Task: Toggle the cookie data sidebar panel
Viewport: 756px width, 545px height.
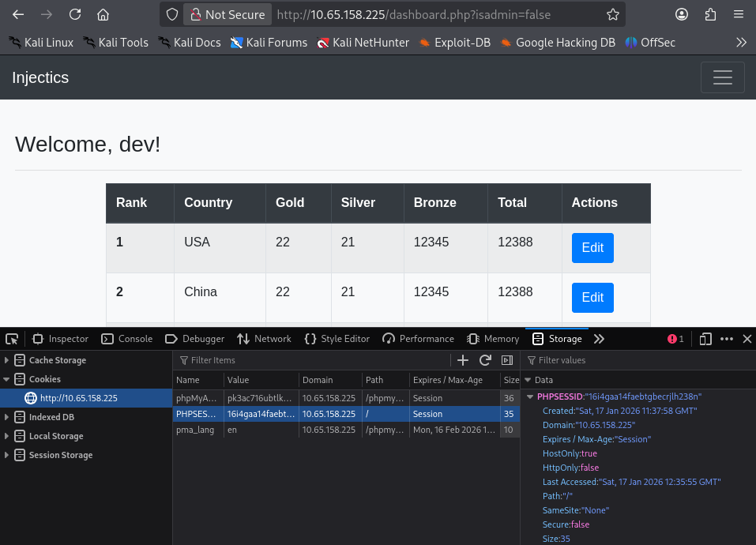Action: (x=507, y=360)
